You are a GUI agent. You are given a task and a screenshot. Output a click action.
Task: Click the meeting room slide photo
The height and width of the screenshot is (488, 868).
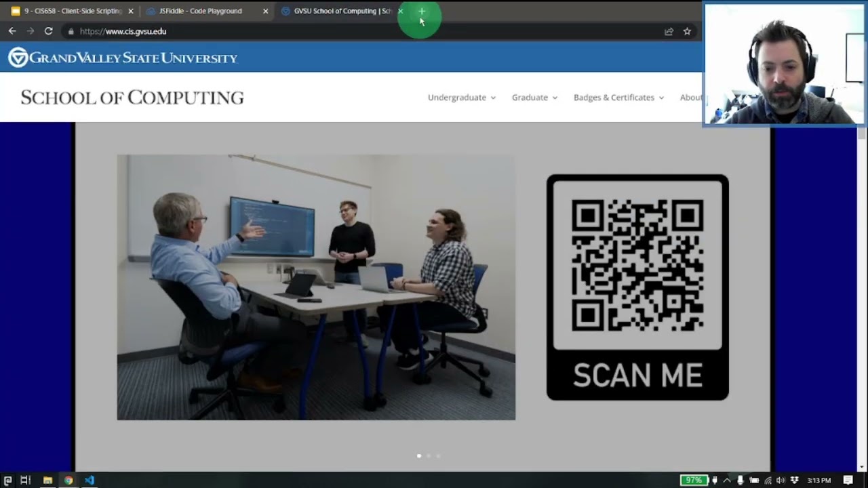(x=316, y=287)
